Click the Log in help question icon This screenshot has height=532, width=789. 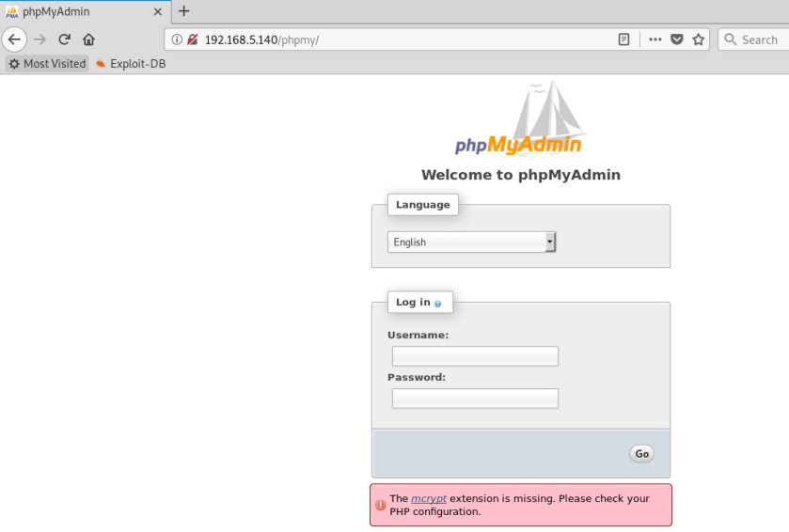click(x=438, y=304)
